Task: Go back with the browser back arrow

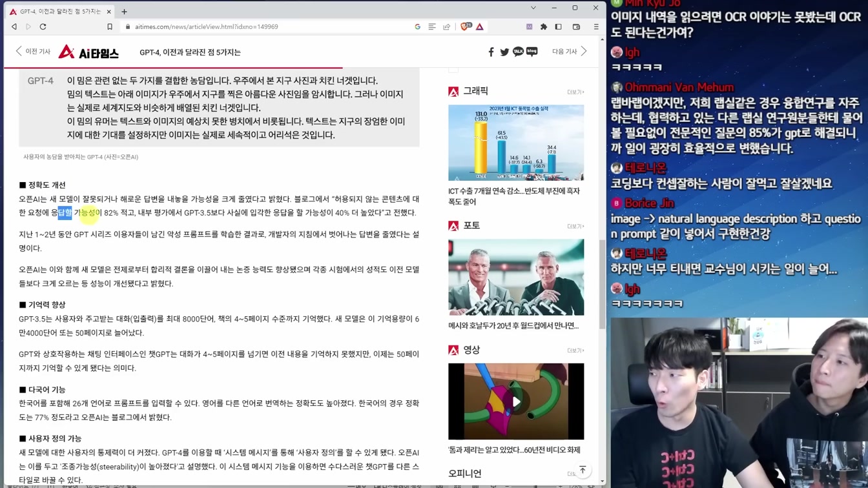Action: (x=14, y=27)
